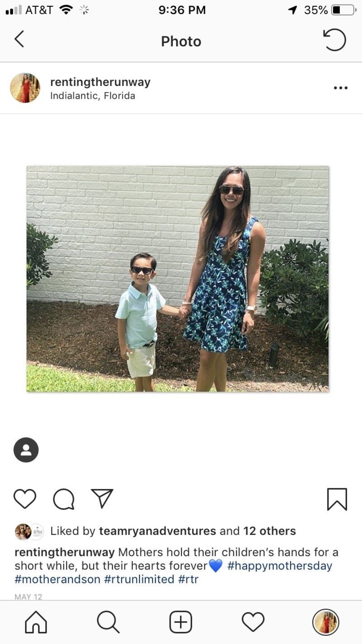The height and width of the screenshot is (644, 362).
Task: View the 12 others who liked
Action: click(270, 531)
